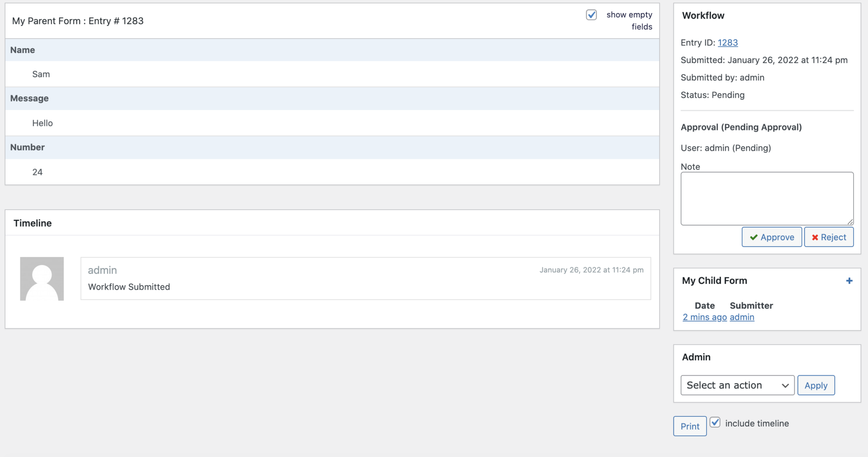Click the Timeline section heading

click(33, 223)
